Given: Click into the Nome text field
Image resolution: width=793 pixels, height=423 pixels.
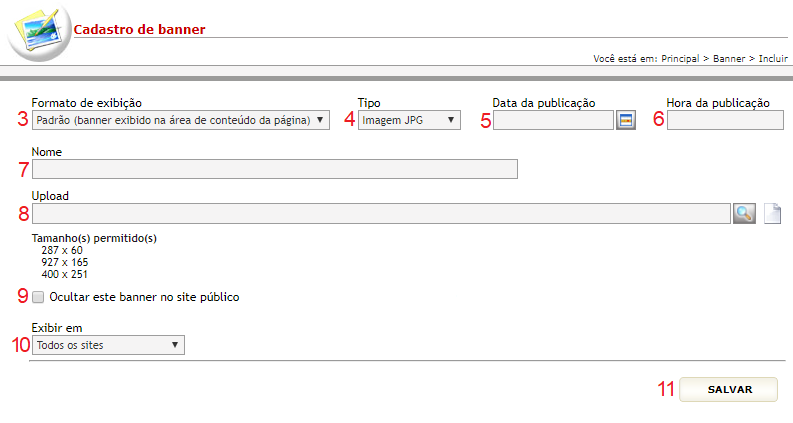Looking at the screenshot, I should 275,169.
